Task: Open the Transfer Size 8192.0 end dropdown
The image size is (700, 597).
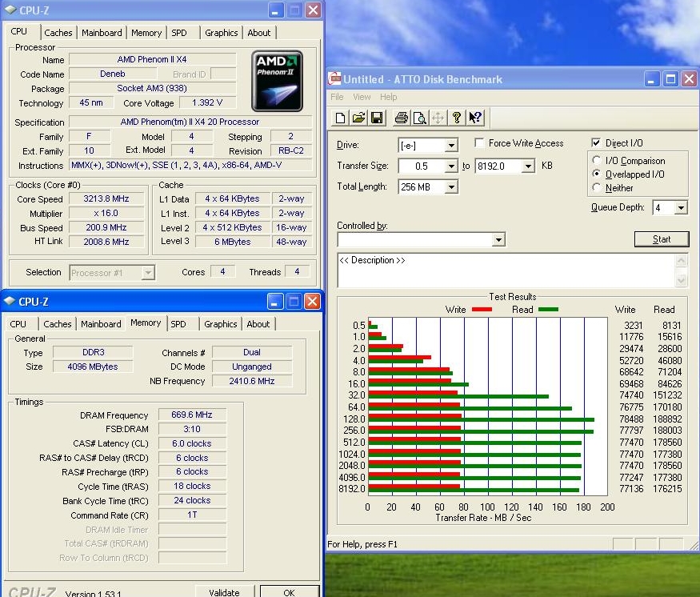Action: coord(528,166)
